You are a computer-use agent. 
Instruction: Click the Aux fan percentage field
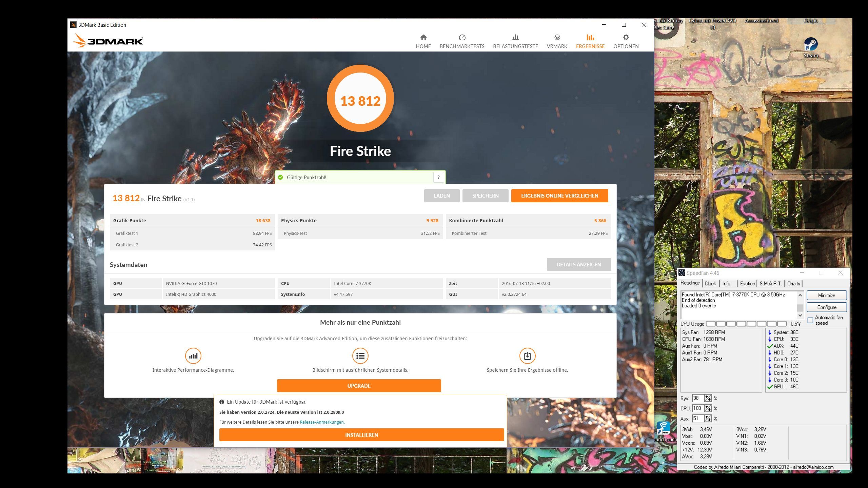(x=697, y=419)
